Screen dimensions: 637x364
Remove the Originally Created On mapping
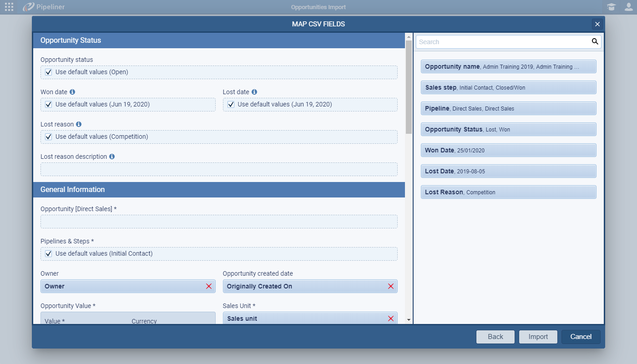[x=390, y=286]
